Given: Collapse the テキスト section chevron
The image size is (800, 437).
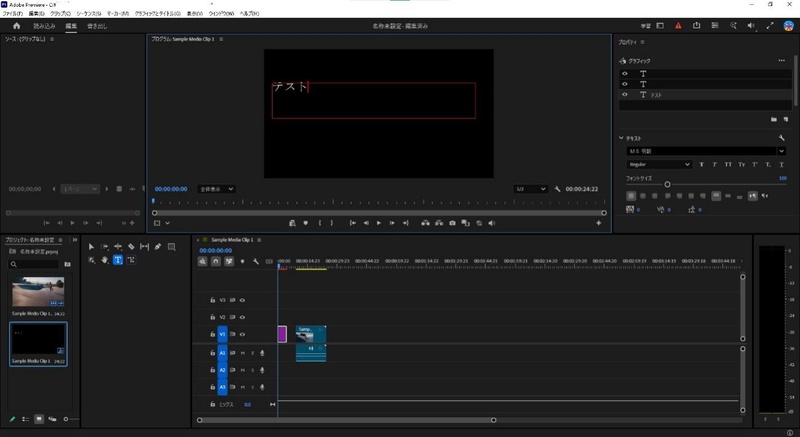Looking at the screenshot, I should coord(621,138).
